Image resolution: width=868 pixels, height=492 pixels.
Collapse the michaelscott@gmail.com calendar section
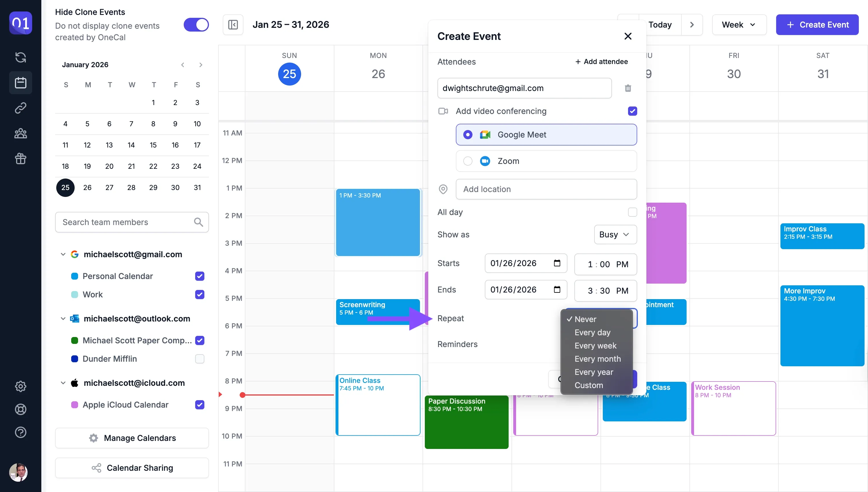[63, 254]
